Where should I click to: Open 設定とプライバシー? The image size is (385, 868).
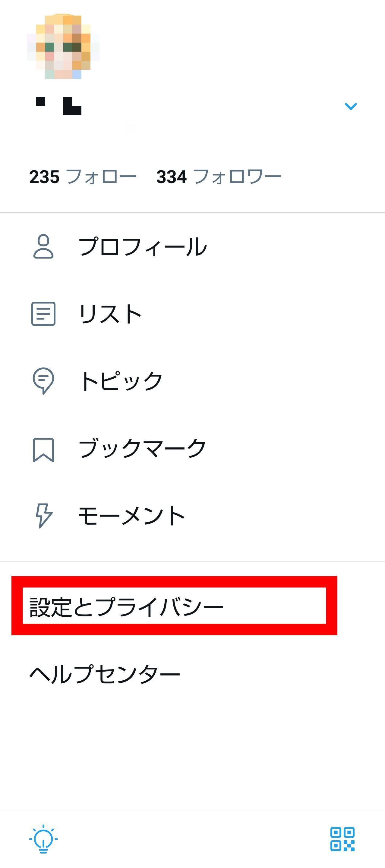(126, 607)
